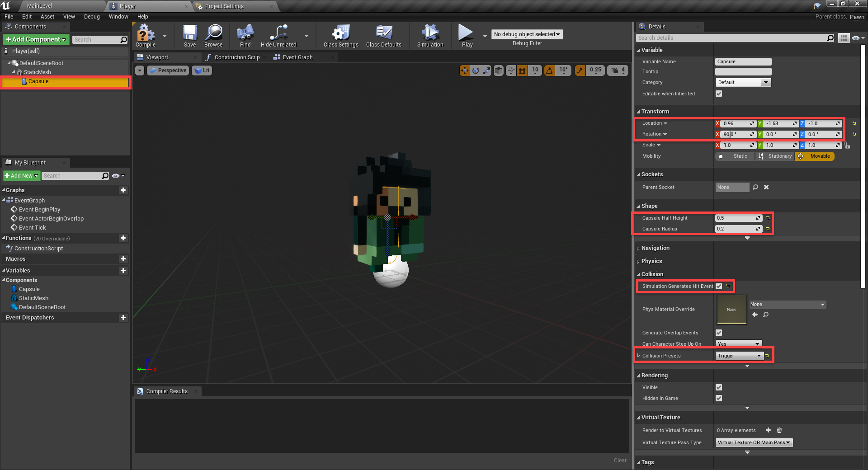
Task: Add a new Variable with plus icon
Action: 123,271
